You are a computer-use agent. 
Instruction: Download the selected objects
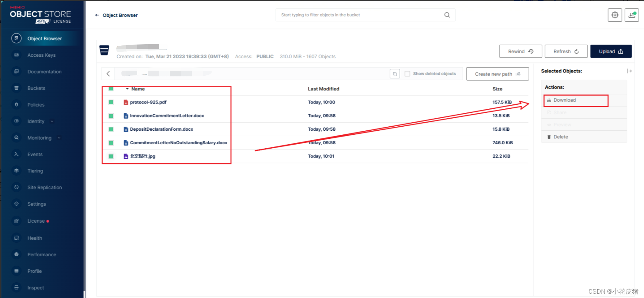pyautogui.click(x=565, y=100)
